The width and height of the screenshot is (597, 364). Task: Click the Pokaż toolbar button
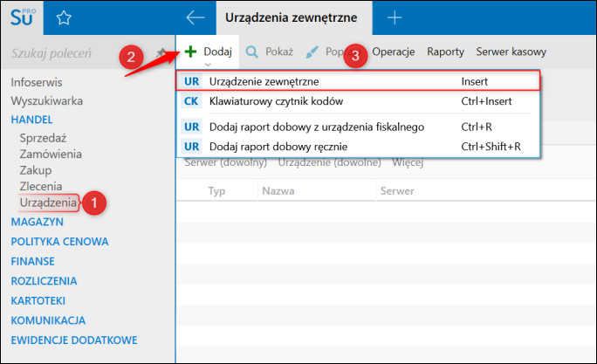tap(270, 52)
